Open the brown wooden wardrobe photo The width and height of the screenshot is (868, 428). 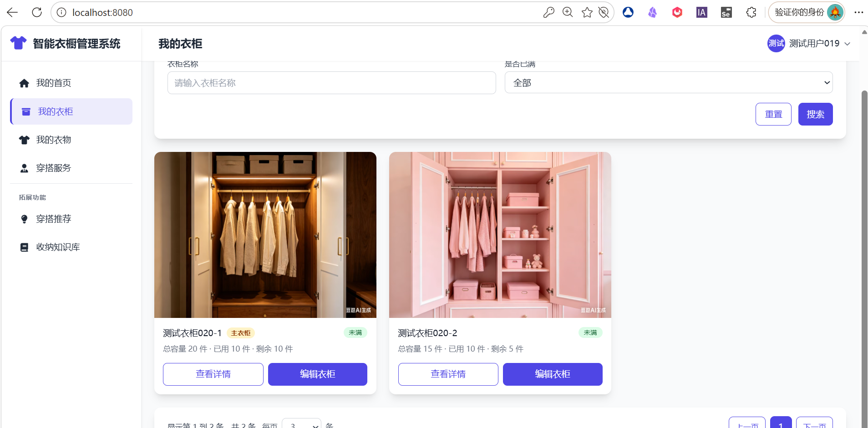265,235
